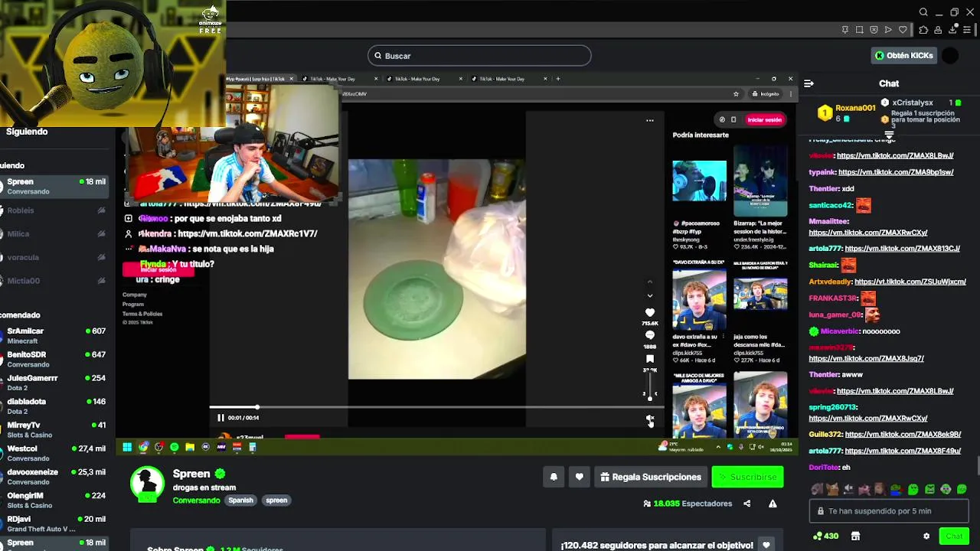
Task: Open the browser snapshot tool icon
Action: click(859, 30)
